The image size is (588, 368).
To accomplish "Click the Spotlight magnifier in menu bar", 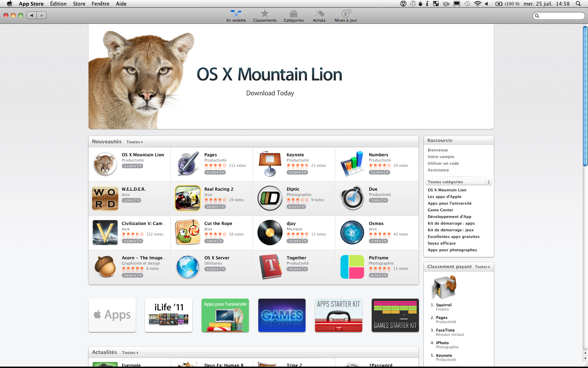I will coord(578,4).
